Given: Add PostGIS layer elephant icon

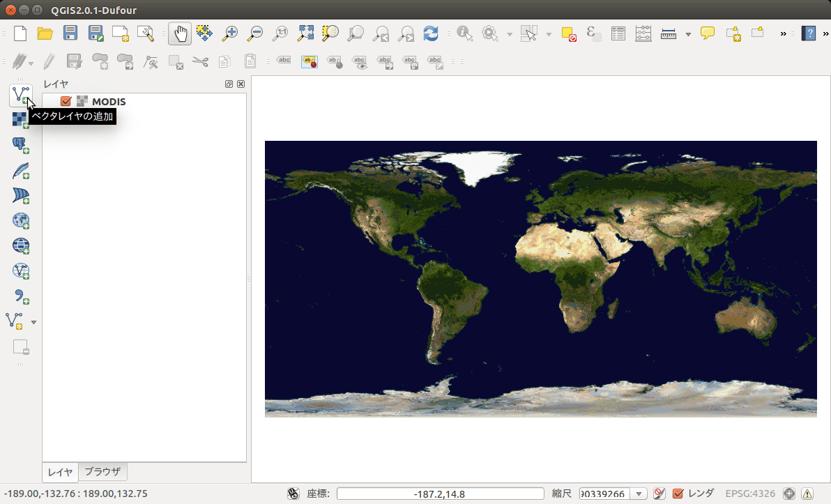Looking at the screenshot, I should tap(21, 145).
